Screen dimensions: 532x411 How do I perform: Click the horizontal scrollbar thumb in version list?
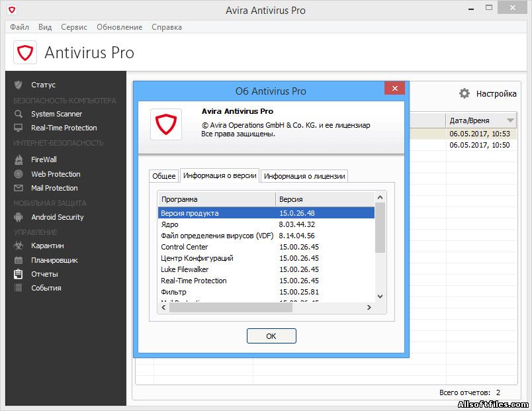coord(231,308)
